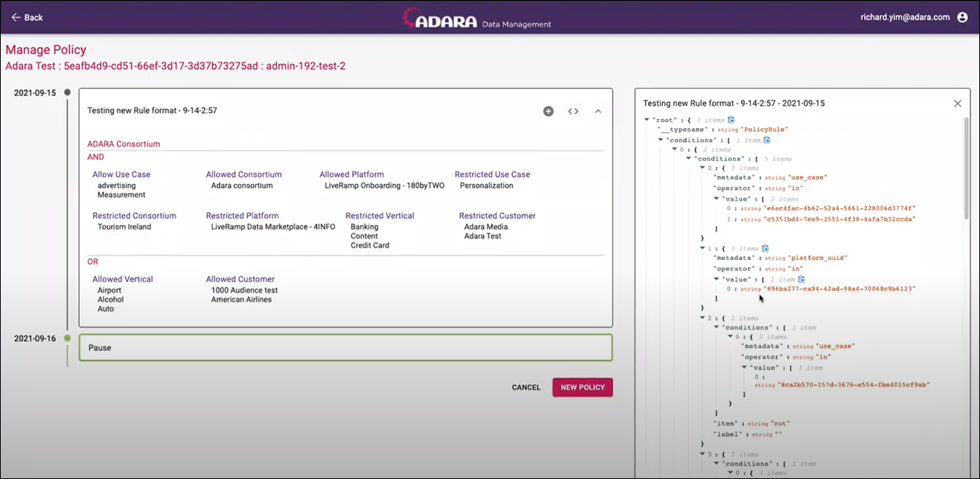Click the "label" key with empty string
The height and width of the screenshot is (479, 980).
(728, 434)
